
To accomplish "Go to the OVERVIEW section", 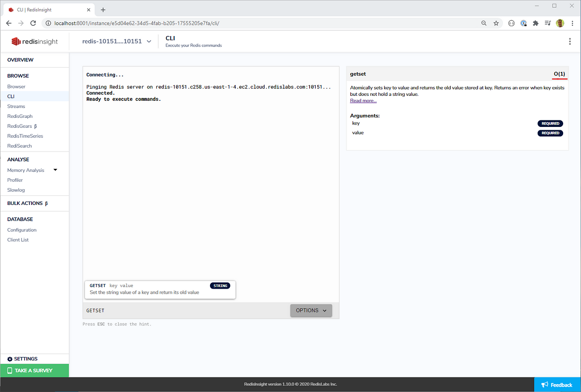I will tap(20, 60).
